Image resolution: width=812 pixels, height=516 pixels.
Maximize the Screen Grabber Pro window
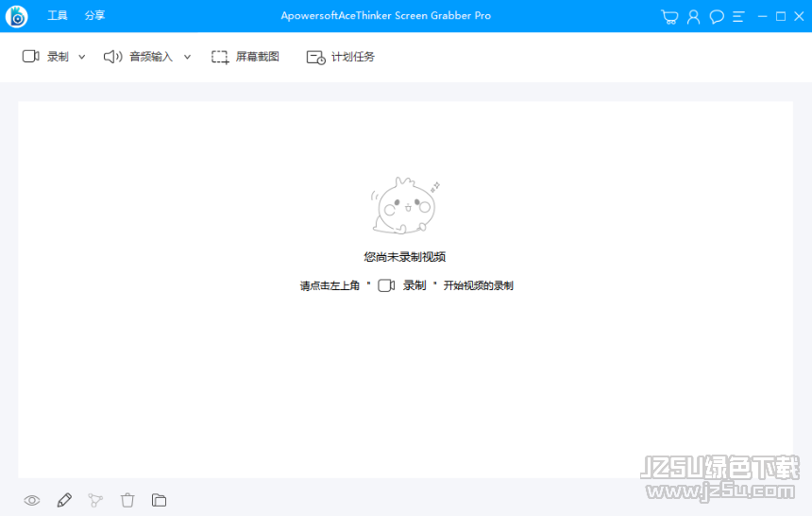781,17
